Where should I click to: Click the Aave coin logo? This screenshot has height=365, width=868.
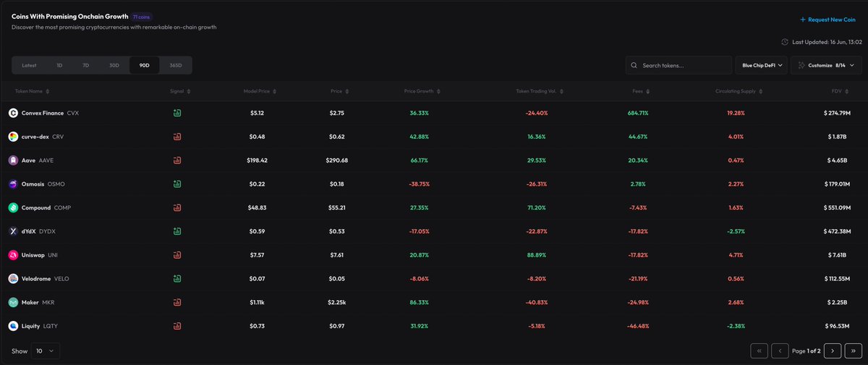[x=13, y=160]
